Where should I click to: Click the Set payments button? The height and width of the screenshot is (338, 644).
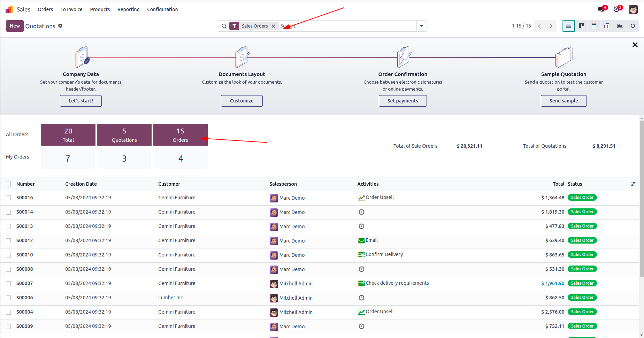402,101
